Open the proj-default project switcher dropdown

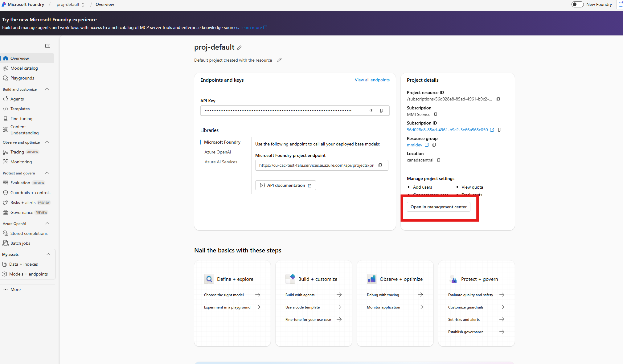71,4
